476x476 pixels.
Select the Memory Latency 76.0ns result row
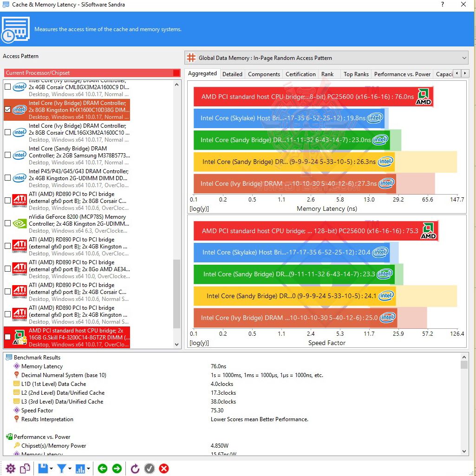click(232, 366)
